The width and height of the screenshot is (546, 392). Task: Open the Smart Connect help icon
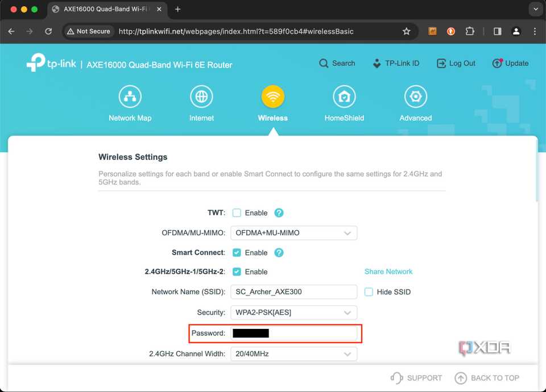click(279, 252)
